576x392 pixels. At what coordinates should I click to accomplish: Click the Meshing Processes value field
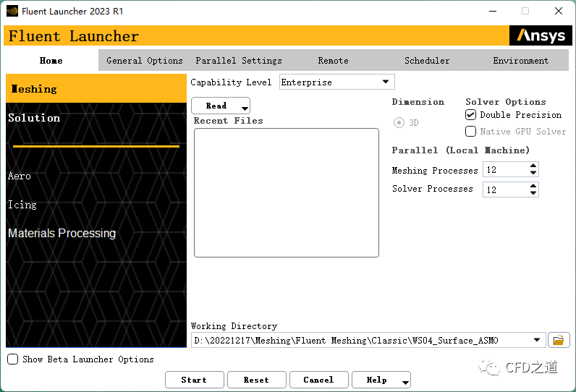[506, 169]
